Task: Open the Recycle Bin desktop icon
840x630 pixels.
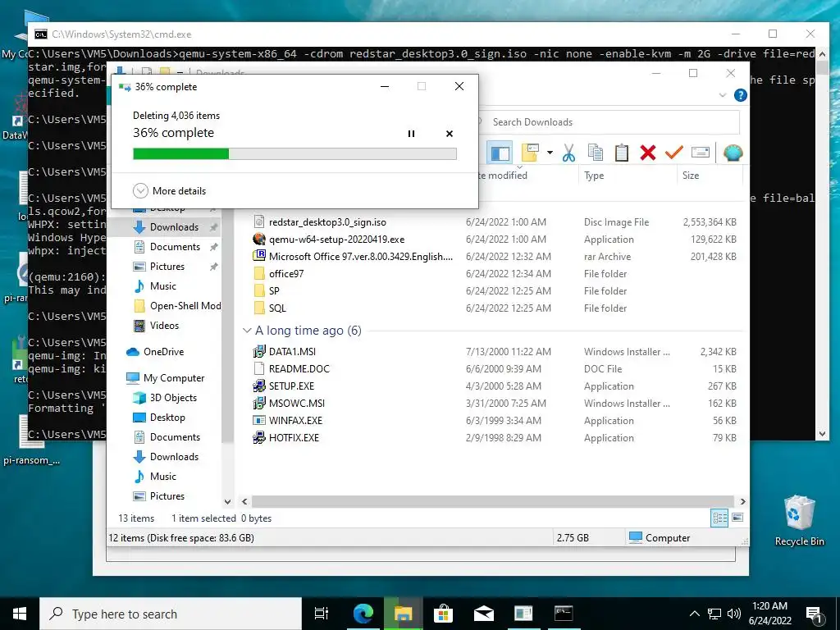Action: (x=799, y=520)
